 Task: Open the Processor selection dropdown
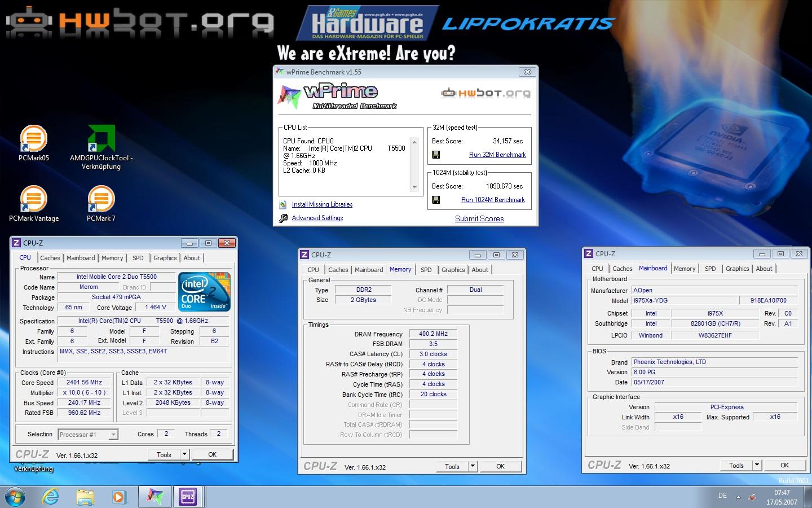tap(113, 435)
